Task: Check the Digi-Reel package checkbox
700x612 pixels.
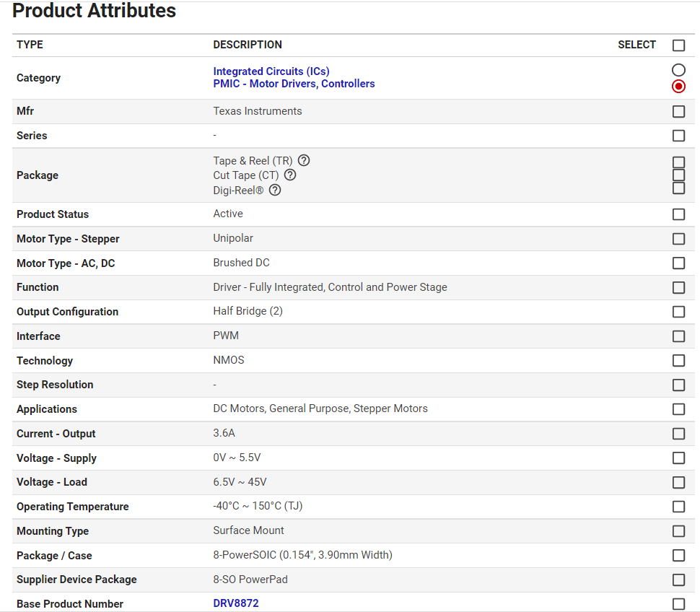Action: pos(678,188)
